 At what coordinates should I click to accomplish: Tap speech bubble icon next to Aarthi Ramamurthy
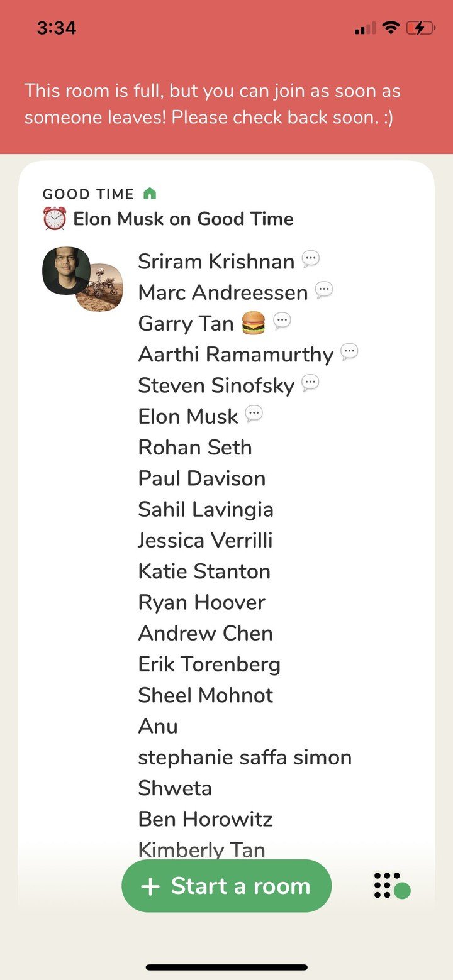click(349, 352)
